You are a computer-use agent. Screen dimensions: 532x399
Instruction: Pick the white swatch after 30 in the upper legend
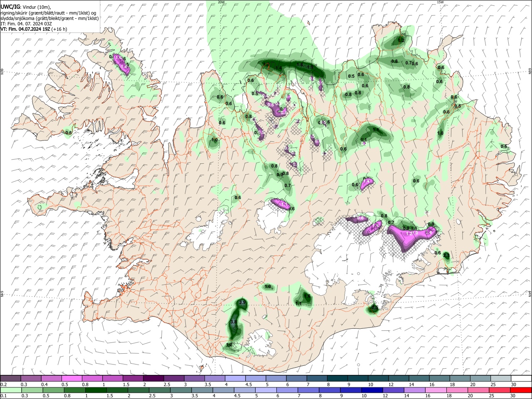521,379
